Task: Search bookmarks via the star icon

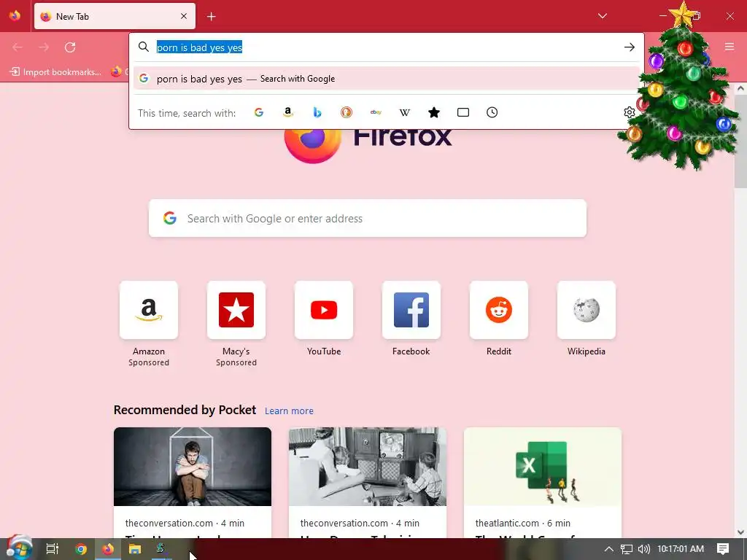Action: point(434,112)
